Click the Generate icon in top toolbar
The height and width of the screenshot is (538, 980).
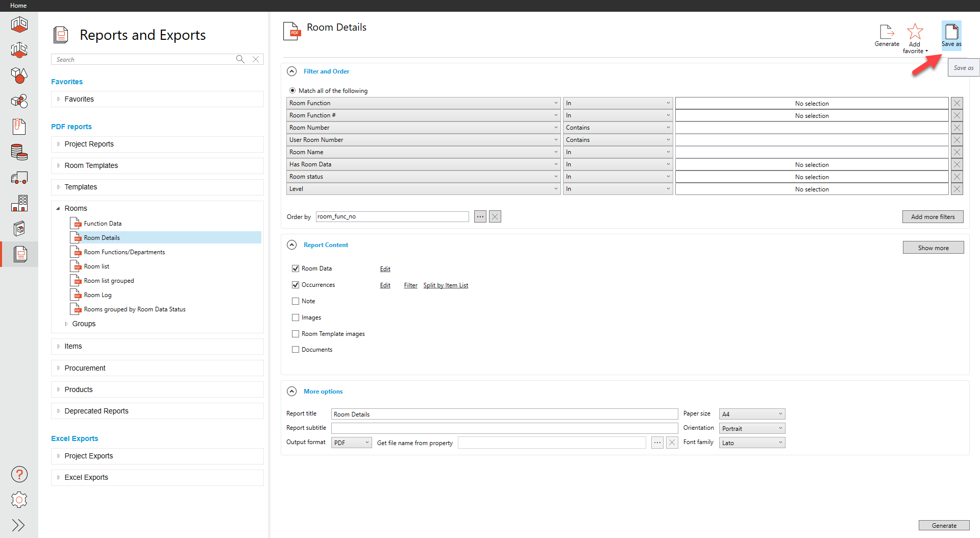coord(887,32)
